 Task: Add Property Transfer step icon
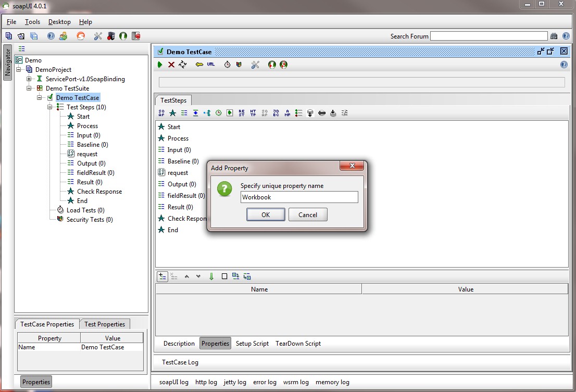[196, 113]
